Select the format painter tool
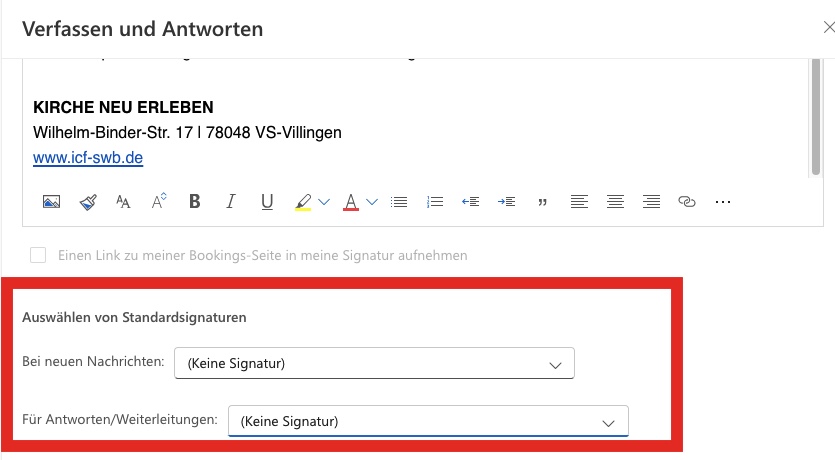Screen dimensions: 835x460 click(x=88, y=202)
